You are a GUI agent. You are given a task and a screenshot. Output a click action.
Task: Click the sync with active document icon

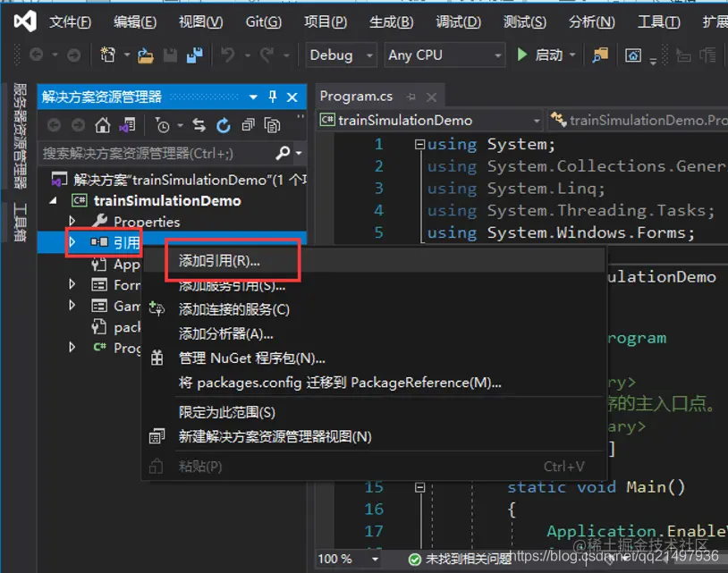click(x=199, y=125)
